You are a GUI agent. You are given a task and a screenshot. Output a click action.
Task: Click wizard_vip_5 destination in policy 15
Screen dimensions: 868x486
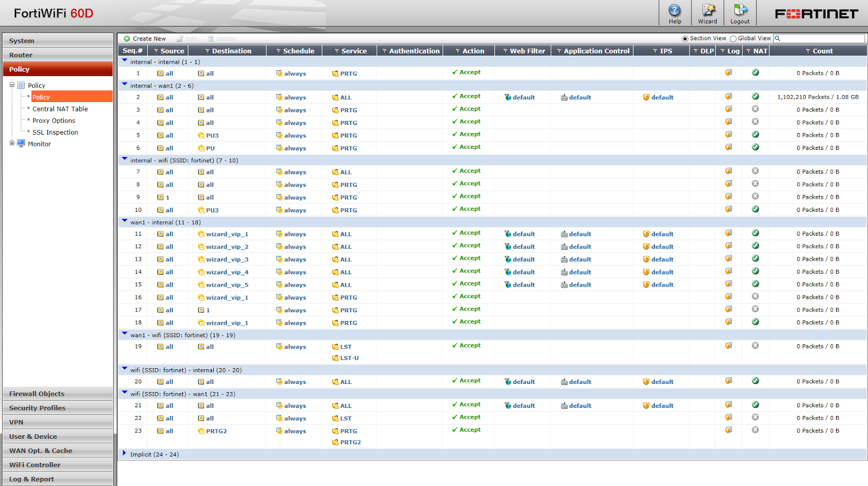pyautogui.click(x=227, y=285)
